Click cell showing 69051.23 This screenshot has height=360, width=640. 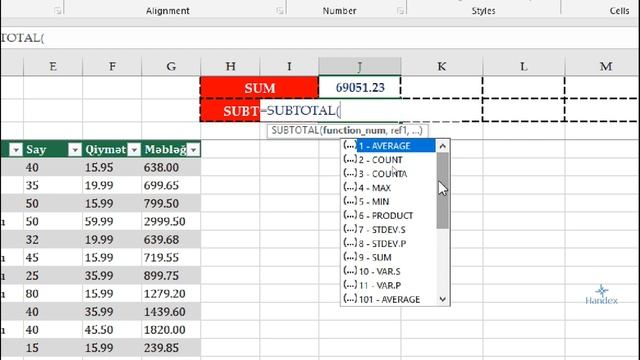360,88
